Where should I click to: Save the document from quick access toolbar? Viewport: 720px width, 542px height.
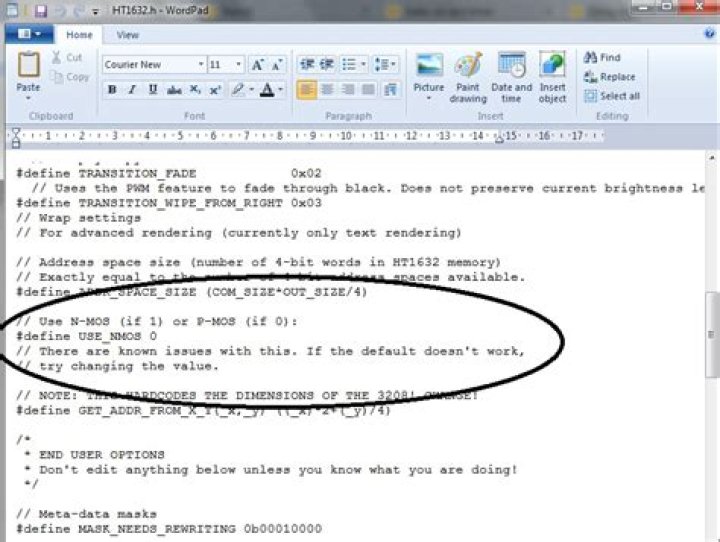(41, 11)
